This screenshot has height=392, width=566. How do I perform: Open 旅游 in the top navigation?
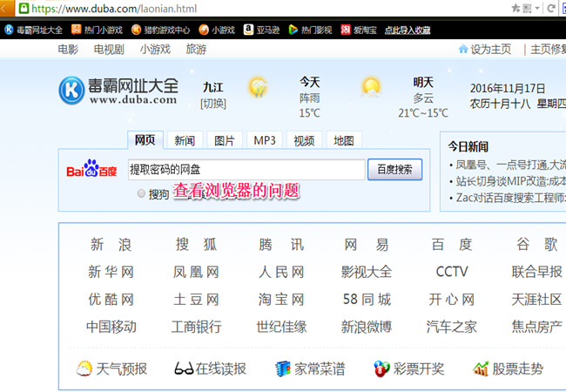coord(196,49)
